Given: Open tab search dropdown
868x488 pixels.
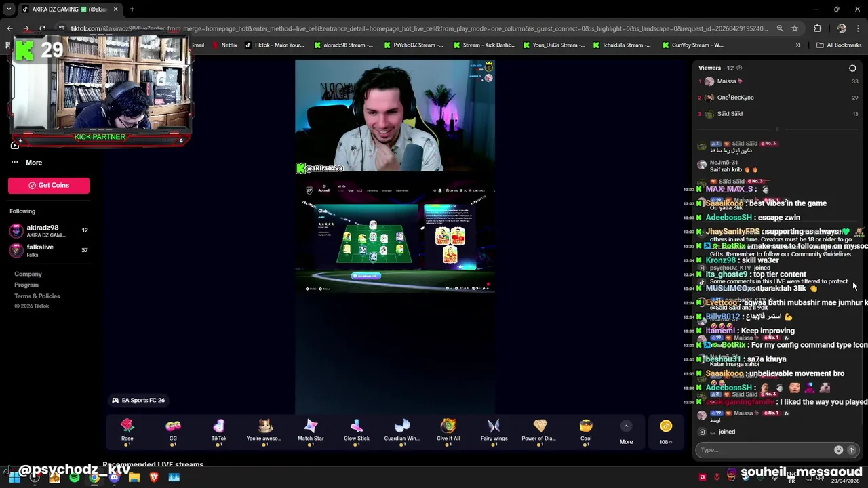Looking at the screenshot, I should tap(9, 9).
